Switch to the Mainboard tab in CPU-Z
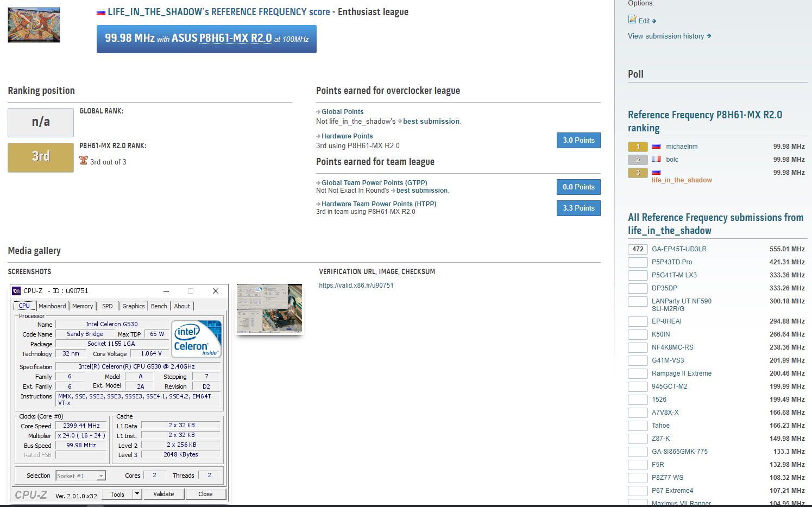812x507 pixels. point(52,306)
